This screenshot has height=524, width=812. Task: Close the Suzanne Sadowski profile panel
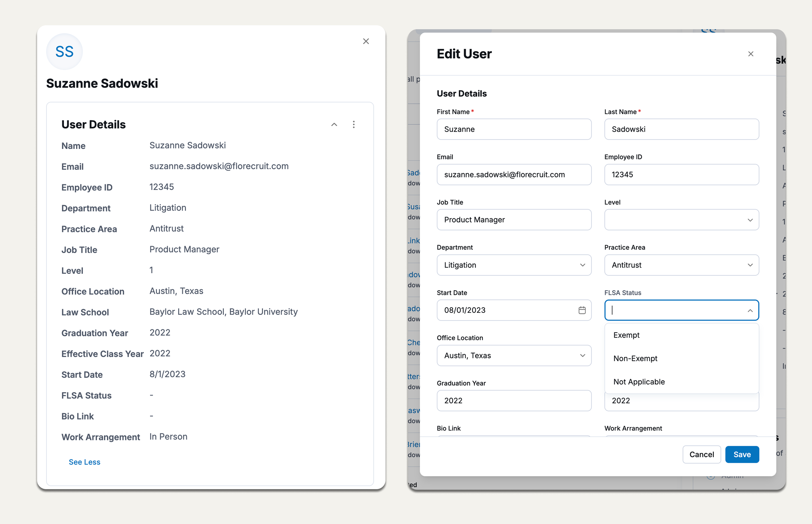(x=366, y=41)
